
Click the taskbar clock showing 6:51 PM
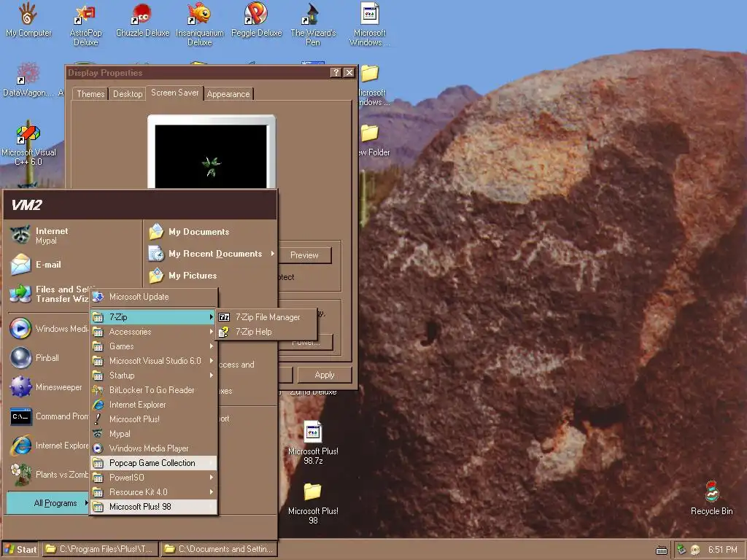(x=723, y=550)
